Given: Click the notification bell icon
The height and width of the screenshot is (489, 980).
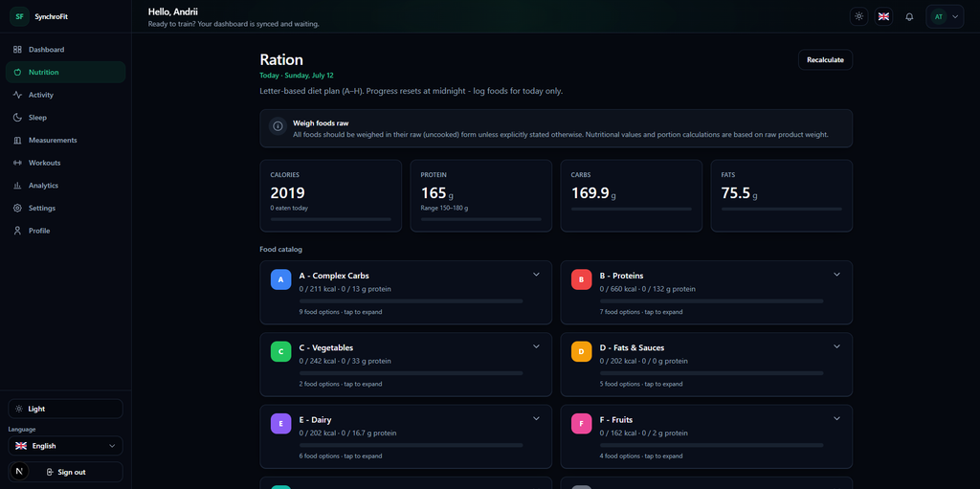Looking at the screenshot, I should pos(909,17).
